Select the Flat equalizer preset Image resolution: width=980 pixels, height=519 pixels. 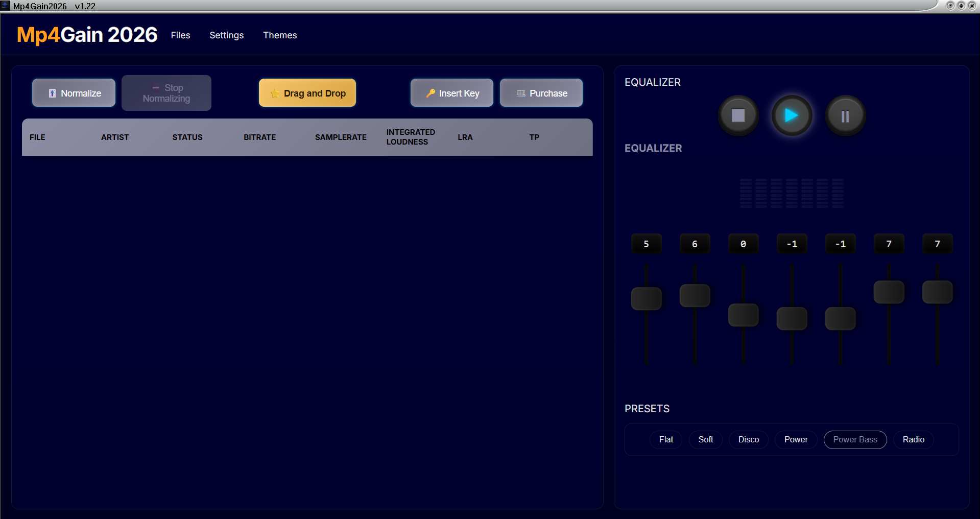[666, 440]
